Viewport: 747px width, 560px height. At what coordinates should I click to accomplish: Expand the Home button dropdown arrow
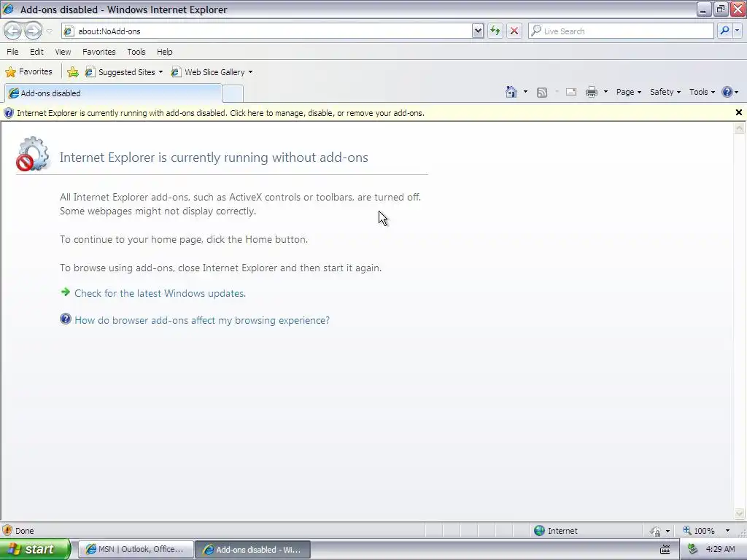click(525, 92)
